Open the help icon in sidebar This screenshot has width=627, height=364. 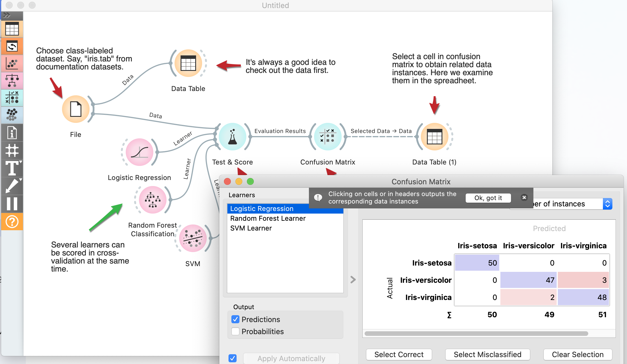tap(12, 222)
